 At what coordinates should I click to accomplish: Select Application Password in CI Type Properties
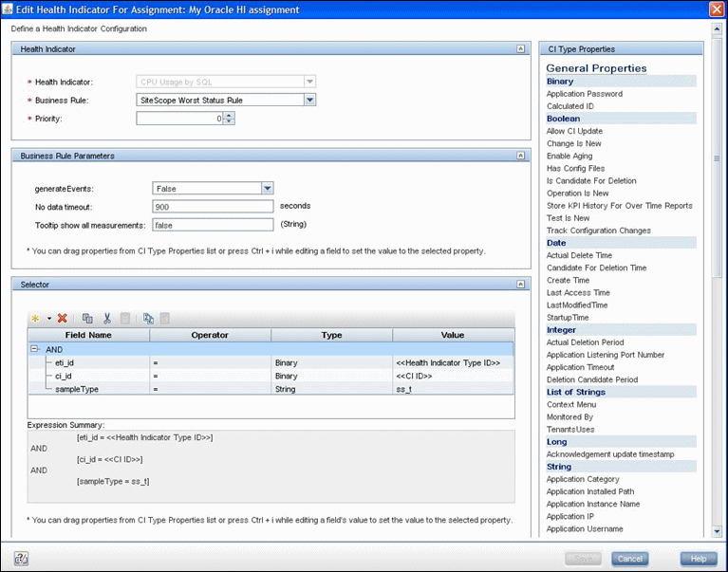pyautogui.click(x=584, y=94)
